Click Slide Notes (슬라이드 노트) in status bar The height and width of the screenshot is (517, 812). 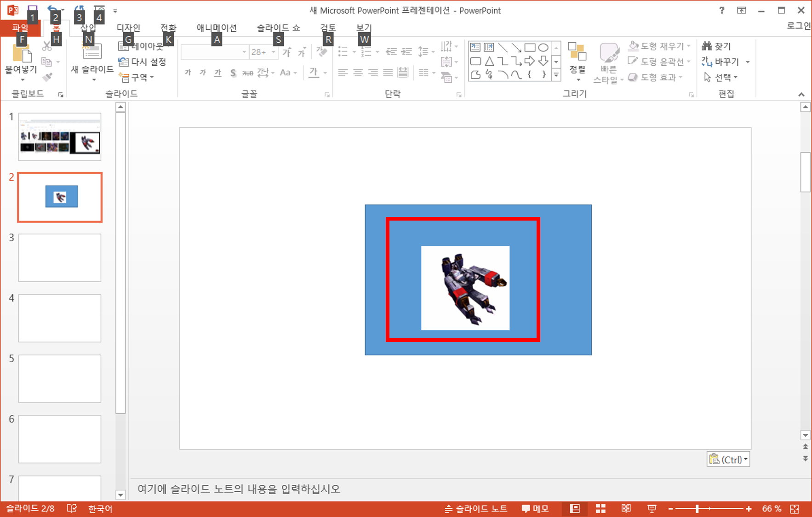pos(476,509)
